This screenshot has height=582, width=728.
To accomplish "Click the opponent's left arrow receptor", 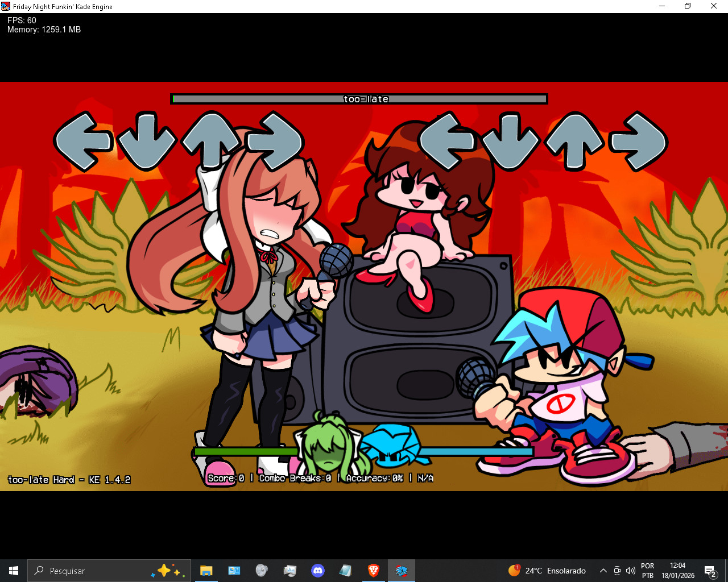I will 84,141.
